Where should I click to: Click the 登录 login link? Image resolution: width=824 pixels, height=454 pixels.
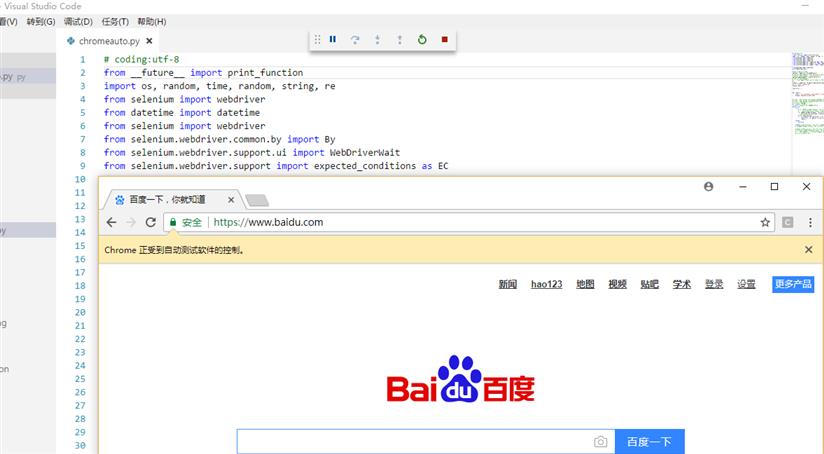tap(714, 284)
